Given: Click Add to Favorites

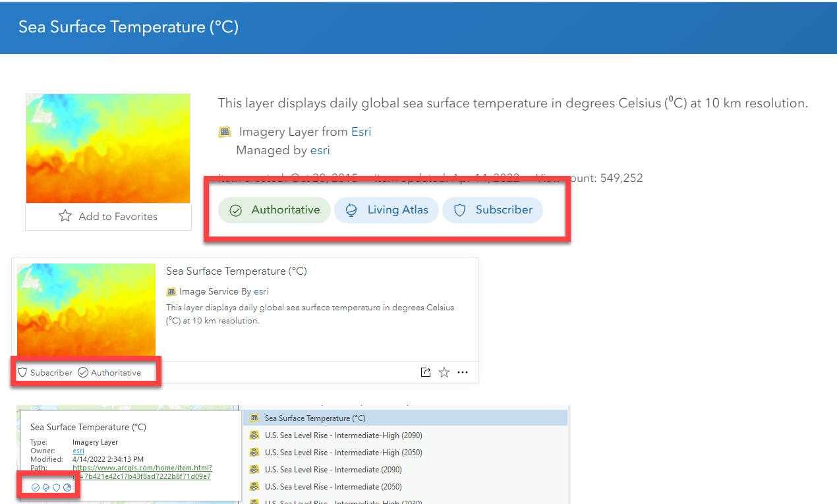Looking at the screenshot, I should pyautogui.click(x=108, y=216).
